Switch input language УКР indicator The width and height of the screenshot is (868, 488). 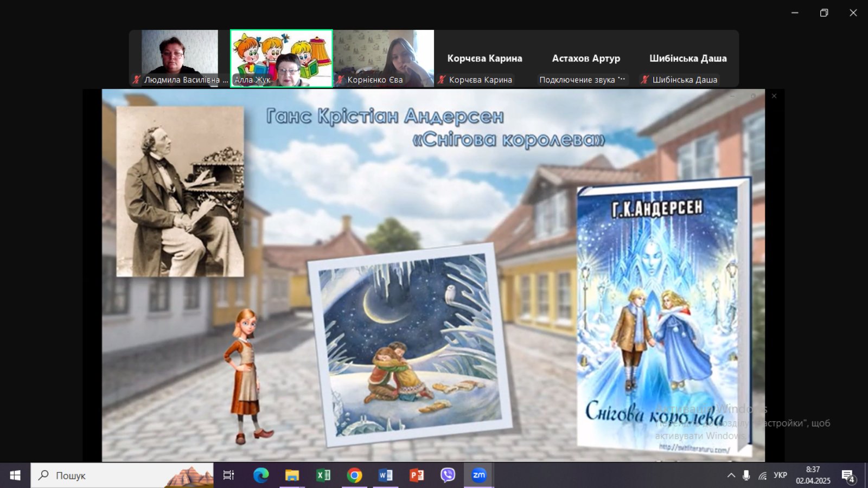(780, 476)
